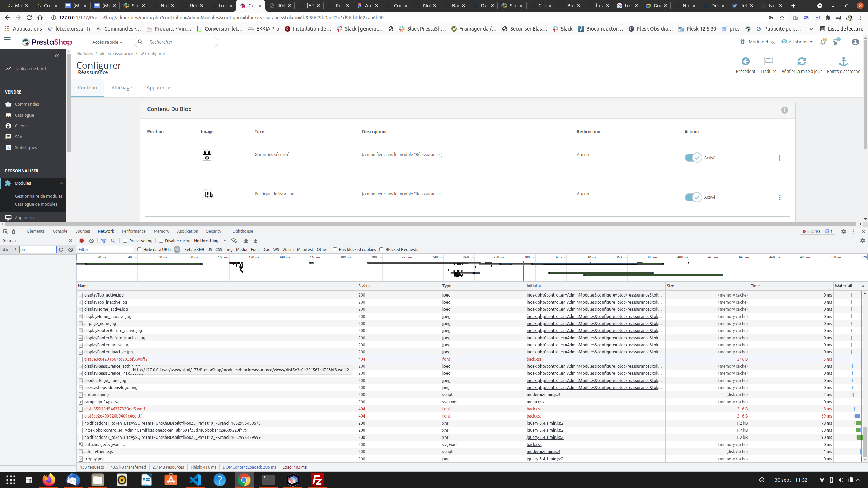Enable the Preserve log checkbox
868x488 pixels.
pyautogui.click(x=125, y=241)
